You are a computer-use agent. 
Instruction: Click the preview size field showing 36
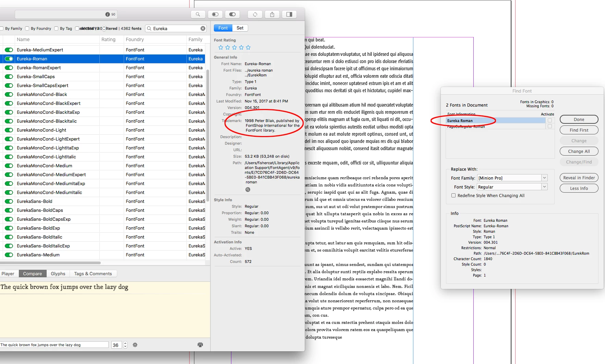point(116,345)
